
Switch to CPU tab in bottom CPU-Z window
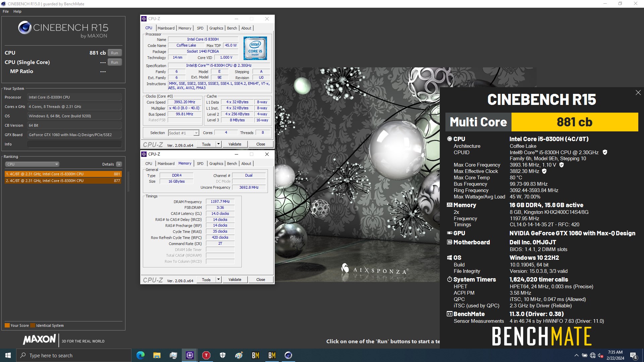tap(149, 164)
